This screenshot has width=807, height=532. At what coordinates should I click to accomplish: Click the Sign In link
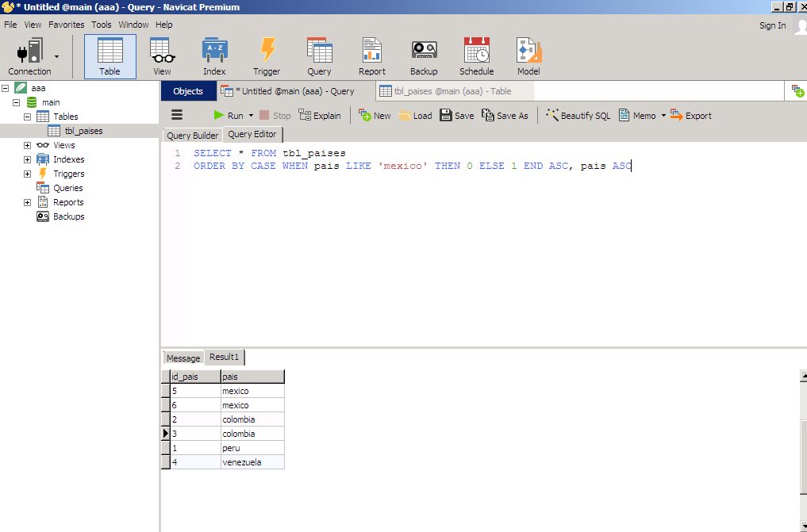click(x=772, y=25)
